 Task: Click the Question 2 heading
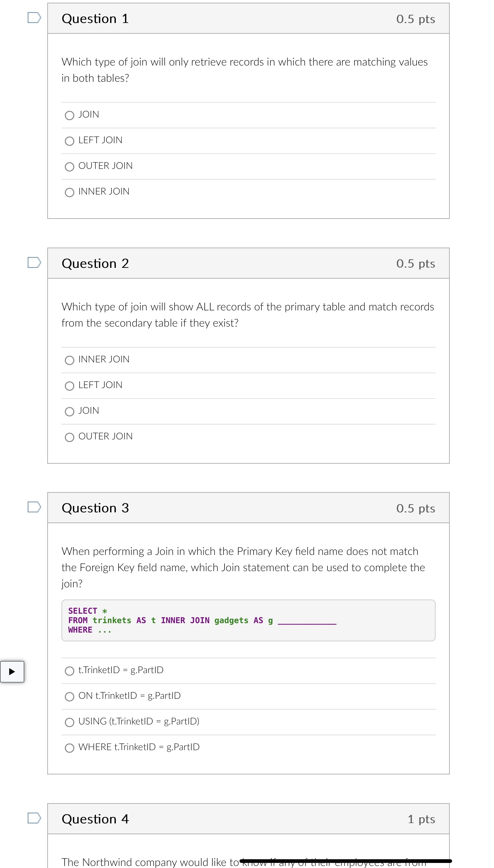tap(95, 263)
